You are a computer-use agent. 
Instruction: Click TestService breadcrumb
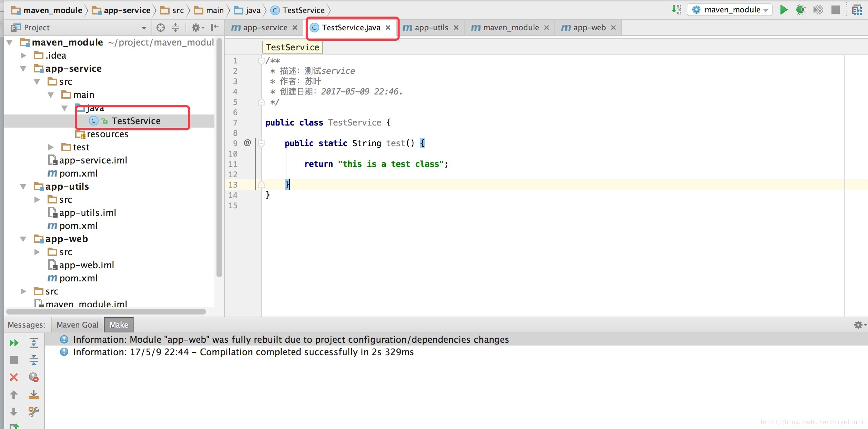point(298,10)
